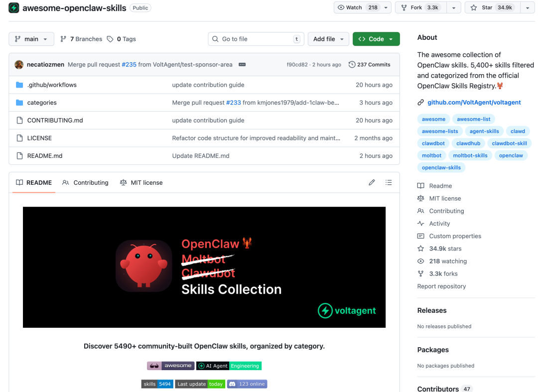Image resolution: width=538 pixels, height=392 pixels.
Task: Click the CONTRIBUTING.md file icon
Action: click(x=19, y=121)
